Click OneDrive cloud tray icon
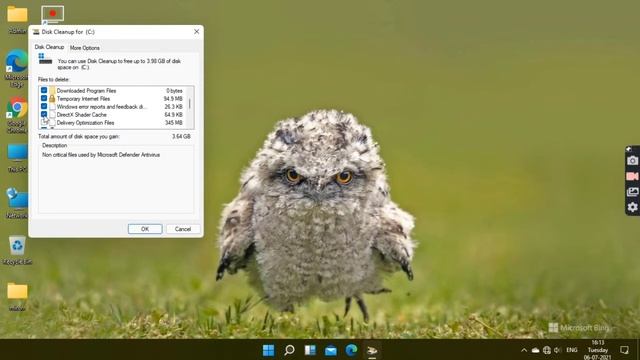Screen dimensions: 640x360 535,350
